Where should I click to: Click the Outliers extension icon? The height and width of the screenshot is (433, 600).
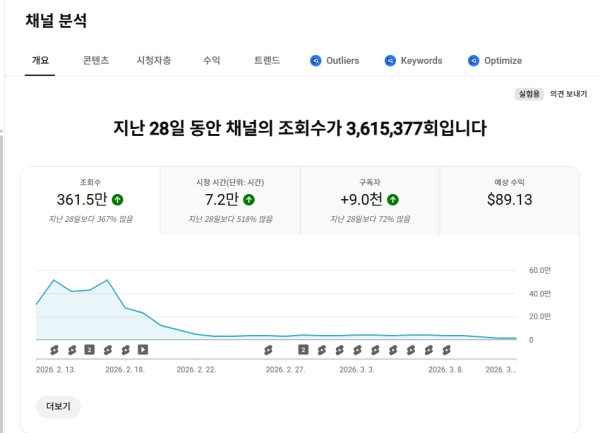[x=316, y=61]
